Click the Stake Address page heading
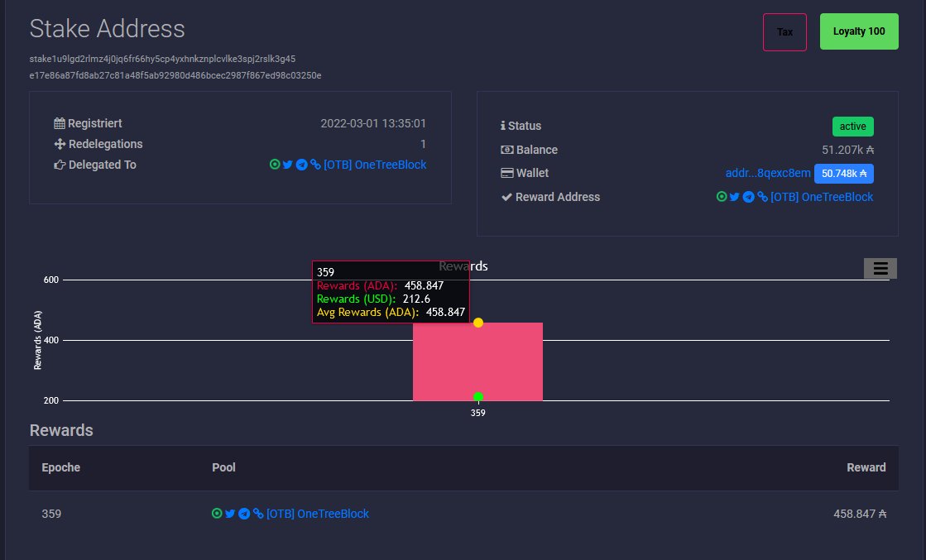Viewport: 926px width, 560px height. click(x=108, y=29)
